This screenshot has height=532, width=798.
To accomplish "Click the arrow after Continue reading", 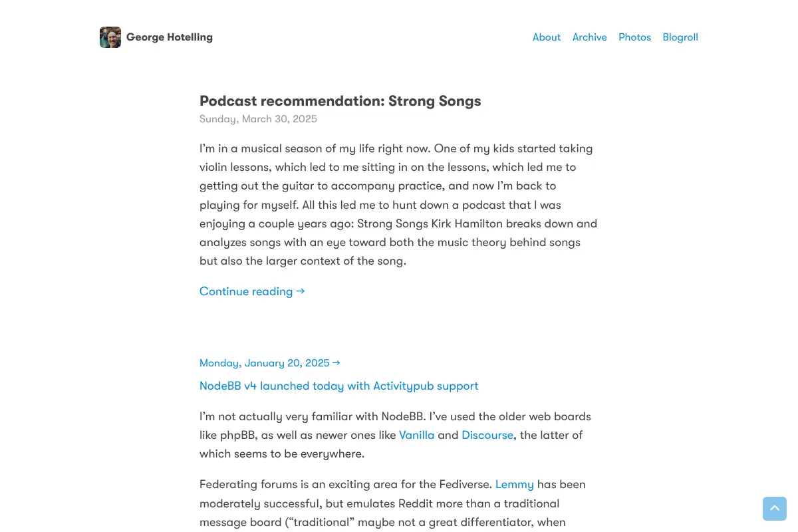I will [301, 291].
